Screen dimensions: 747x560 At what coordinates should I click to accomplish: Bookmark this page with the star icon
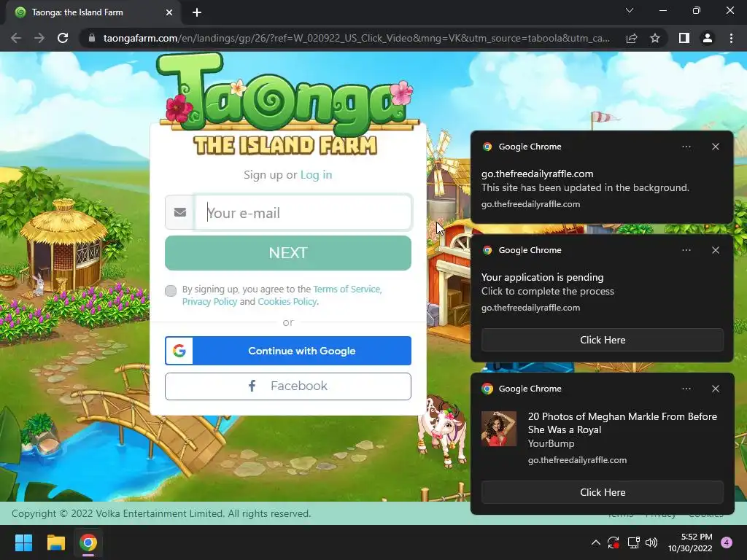tap(655, 38)
